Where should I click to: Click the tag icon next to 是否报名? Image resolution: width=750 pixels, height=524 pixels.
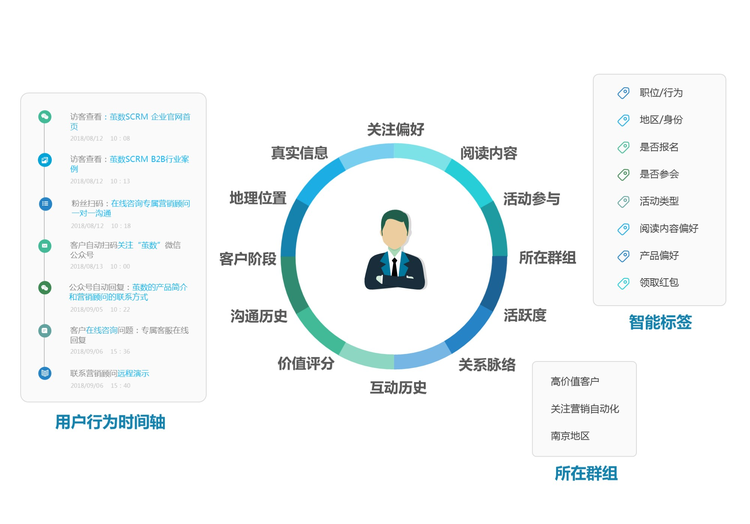(623, 147)
